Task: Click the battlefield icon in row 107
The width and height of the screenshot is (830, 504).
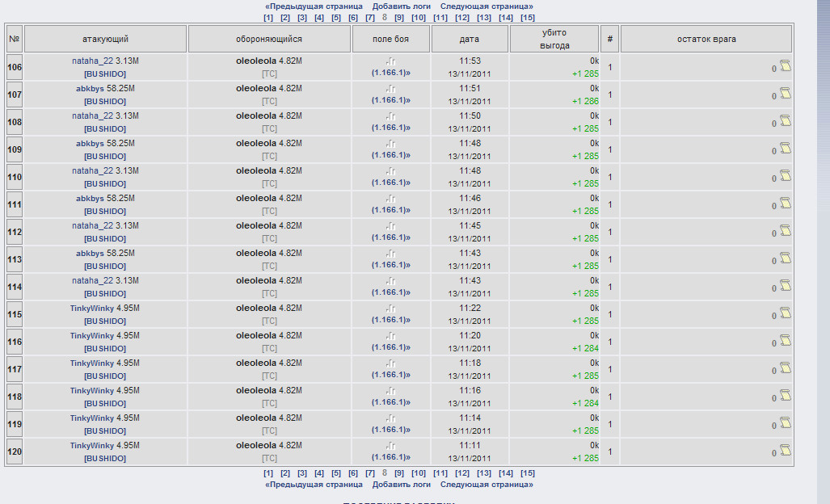Action: [x=391, y=89]
